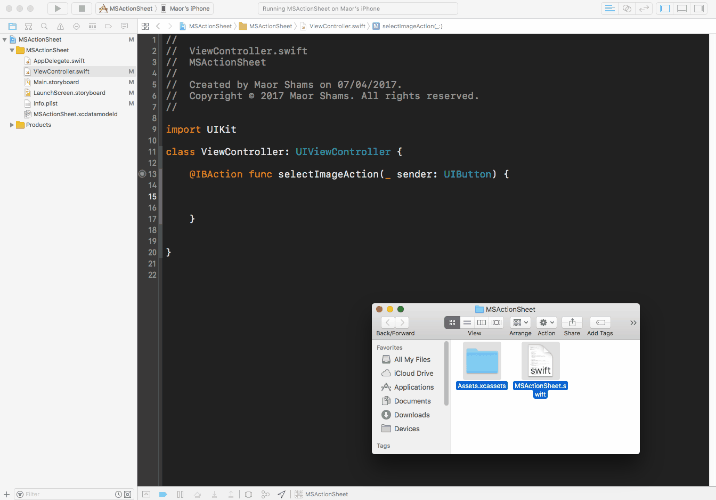Click MSActionSheet process in debug bar
Screen dimensions: 716x500
tap(321, 494)
